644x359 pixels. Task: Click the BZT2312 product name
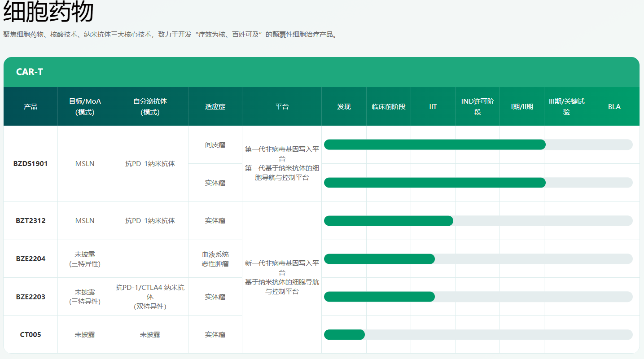click(31, 221)
